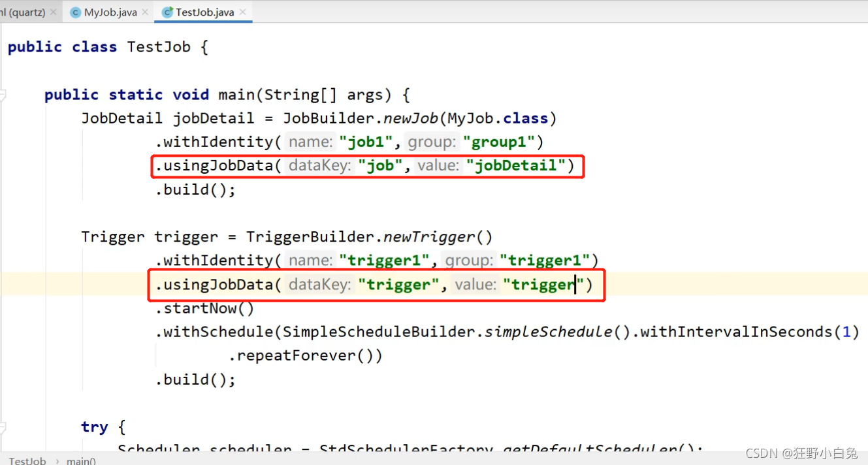Close the MyJob.java tab
The height and width of the screenshot is (465, 868).
pyautogui.click(x=145, y=12)
